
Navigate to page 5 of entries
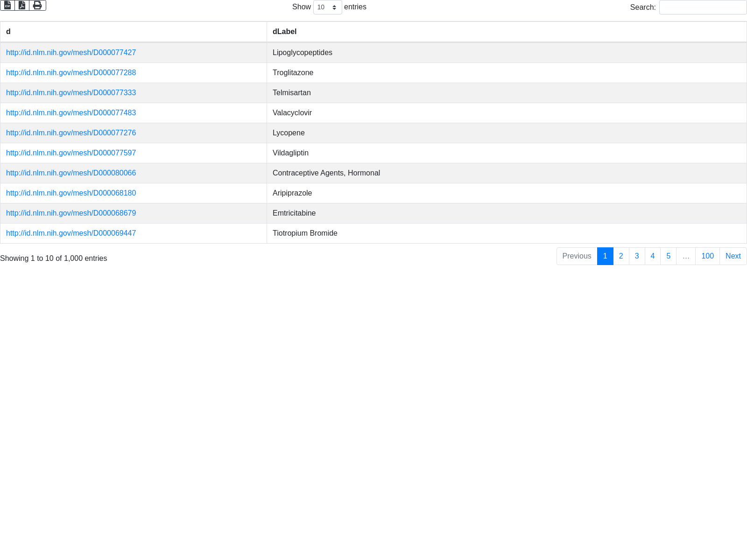tap(668, 256)
